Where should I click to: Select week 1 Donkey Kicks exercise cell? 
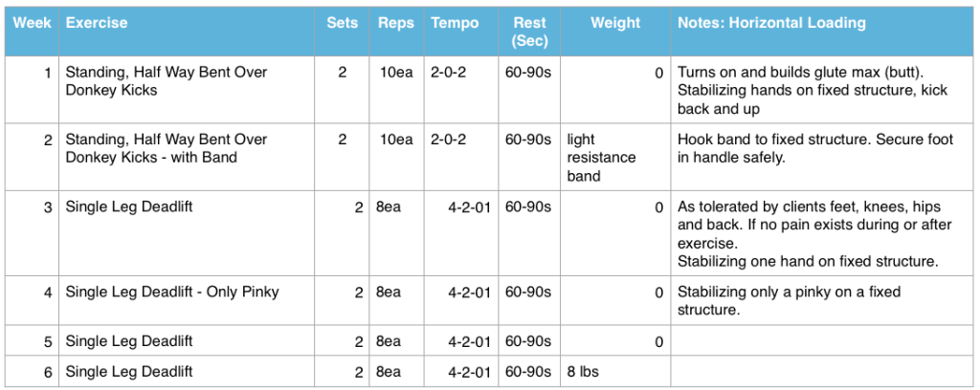click(x=187, y=90)
